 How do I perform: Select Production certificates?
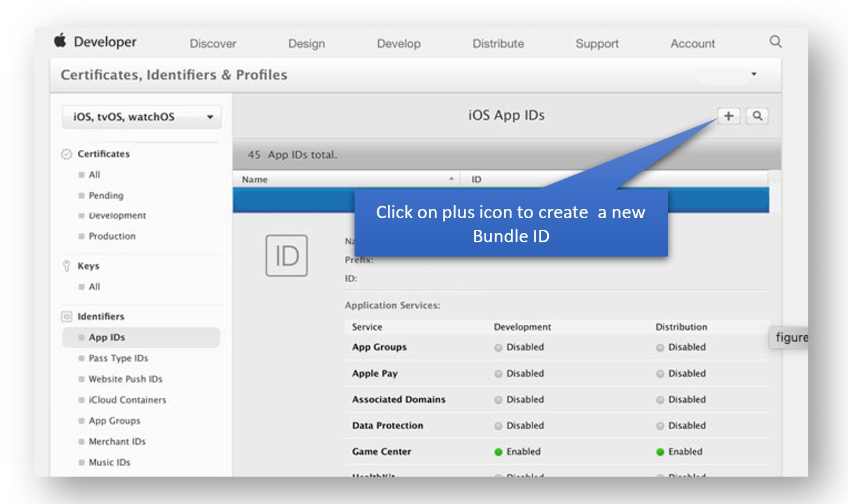coord(112,236)
